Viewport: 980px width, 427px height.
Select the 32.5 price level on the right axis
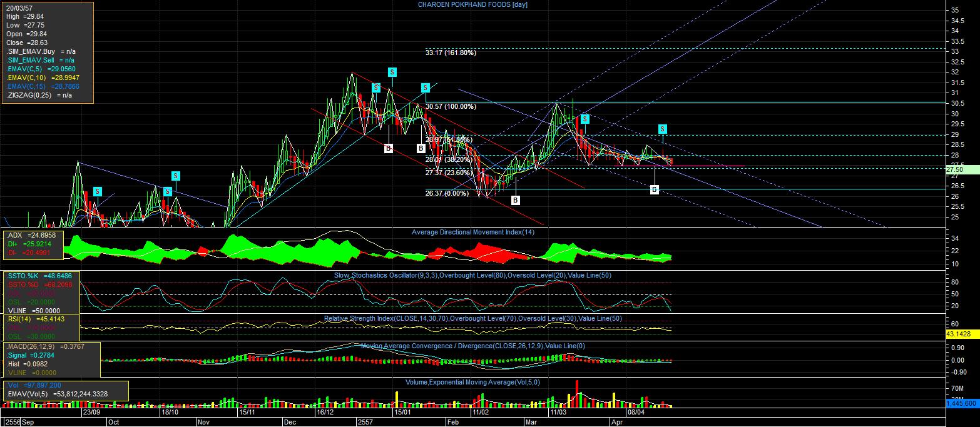point(957,62)
